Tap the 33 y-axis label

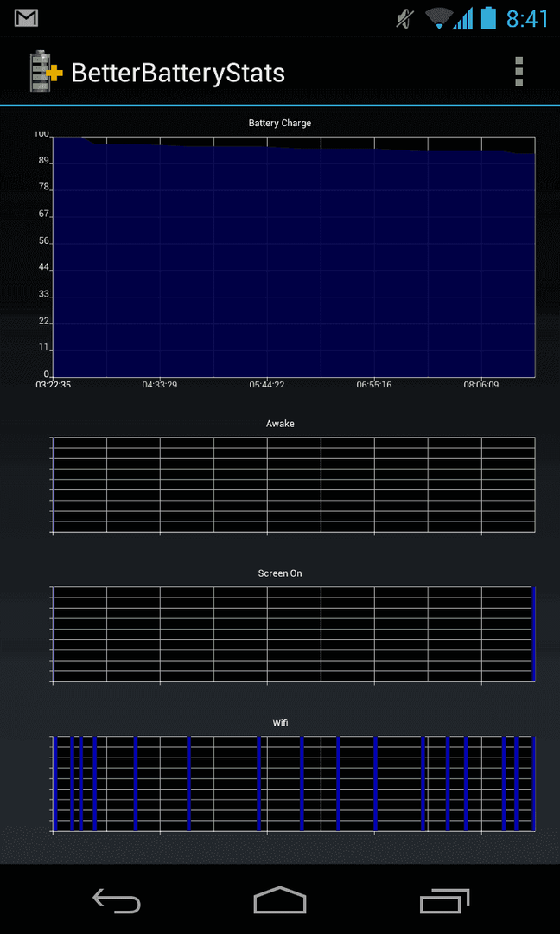[x=43, y=295]
